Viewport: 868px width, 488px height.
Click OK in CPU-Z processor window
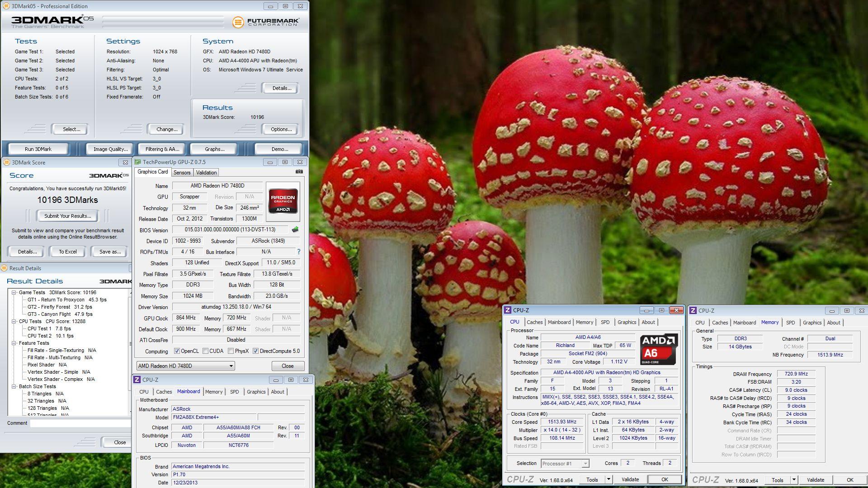665,480
